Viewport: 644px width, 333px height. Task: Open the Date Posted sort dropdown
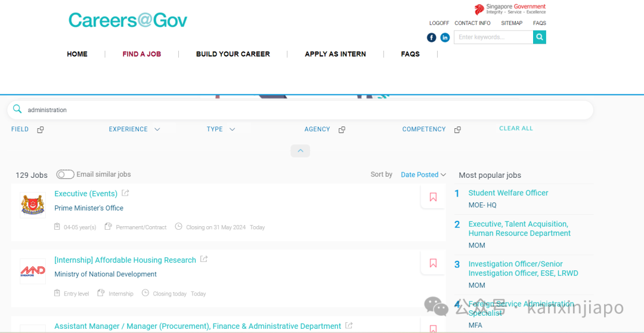423,175
